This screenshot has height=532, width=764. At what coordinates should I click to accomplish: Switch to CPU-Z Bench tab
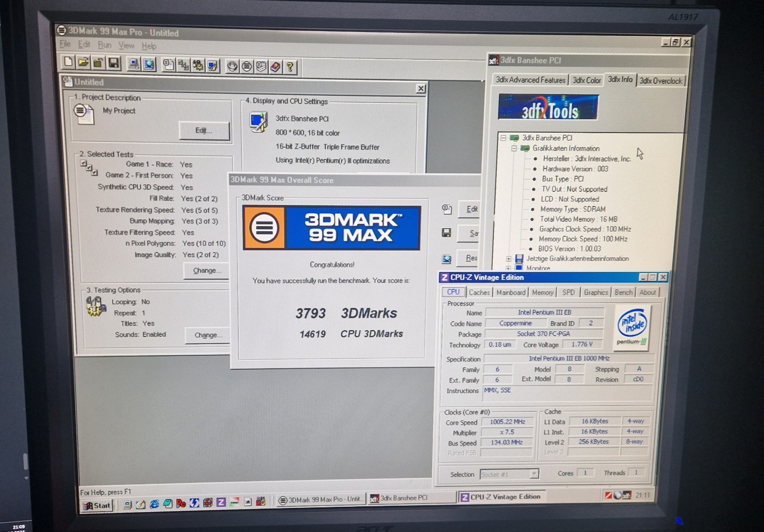623,292
